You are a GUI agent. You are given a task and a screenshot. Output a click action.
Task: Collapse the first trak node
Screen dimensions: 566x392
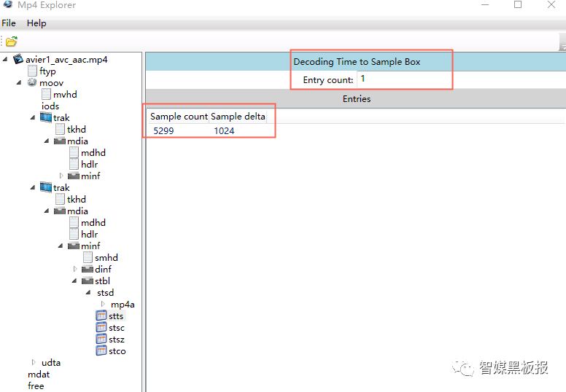[33, 117]
